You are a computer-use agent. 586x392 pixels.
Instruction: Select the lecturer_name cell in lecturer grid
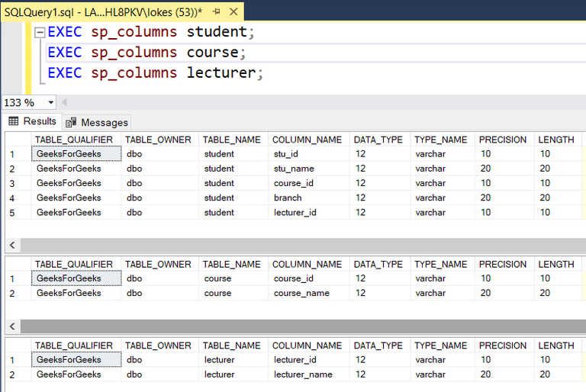303,374
